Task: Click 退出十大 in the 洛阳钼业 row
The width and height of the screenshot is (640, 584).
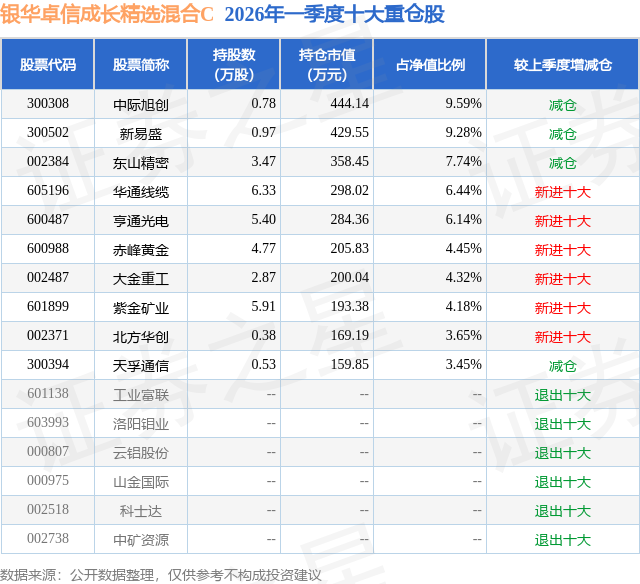Action: click(563, 424)
